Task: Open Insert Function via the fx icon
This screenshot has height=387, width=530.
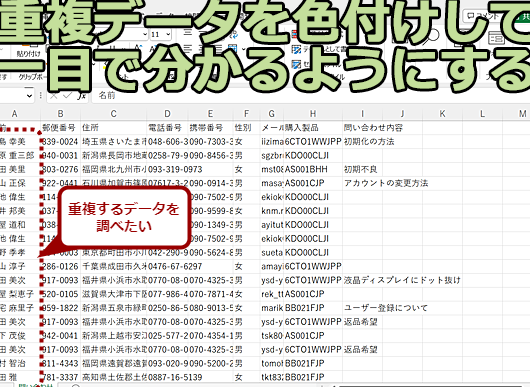Action: pyautogui.click(x=81, y=96)
